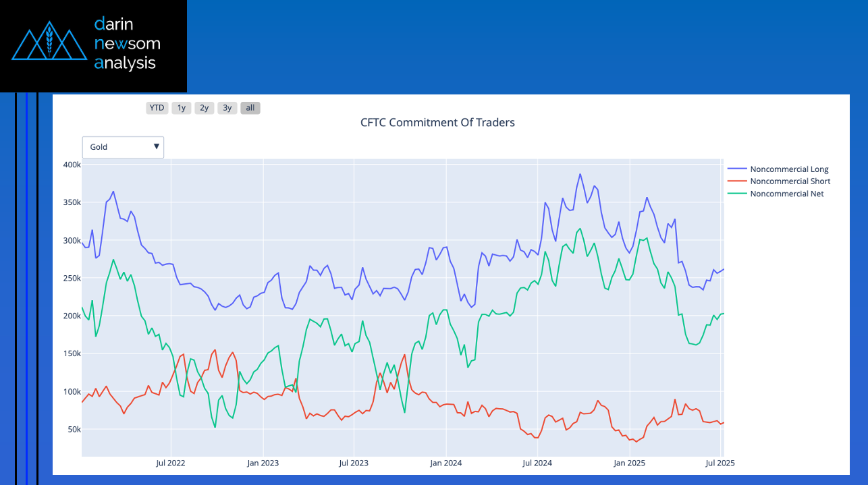868x485 pixels.
Task: Click the 'CFTC Commitment Of Traders' chart title
Action: [x=437, y=123]
